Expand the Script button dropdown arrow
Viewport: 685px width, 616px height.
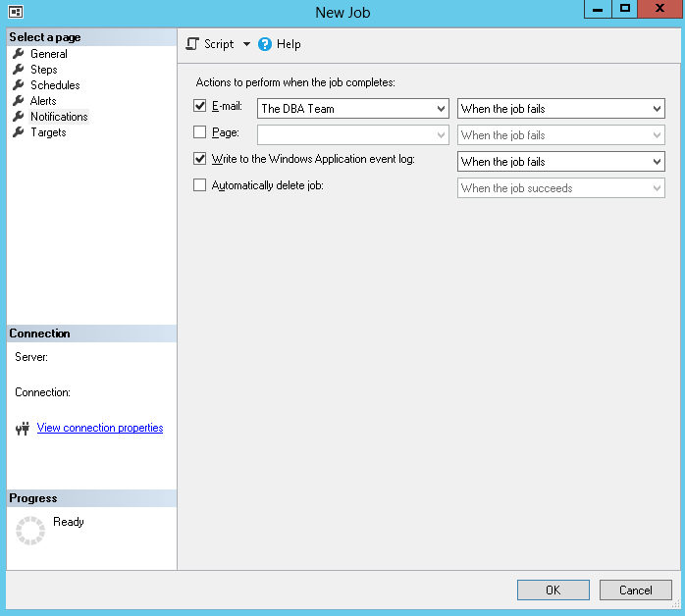[247, 44]
